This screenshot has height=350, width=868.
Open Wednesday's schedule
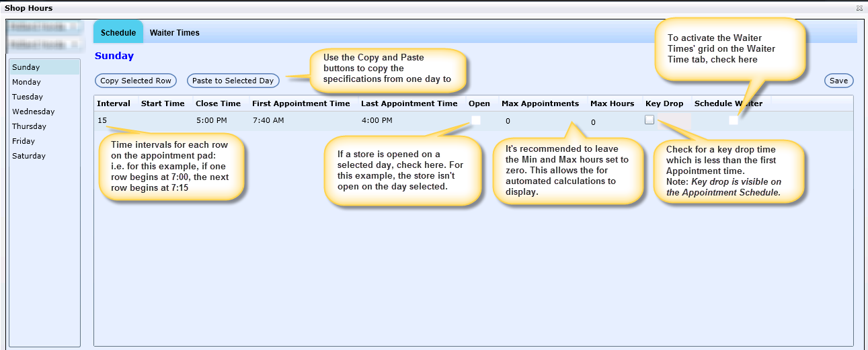(x=34, y=112)
